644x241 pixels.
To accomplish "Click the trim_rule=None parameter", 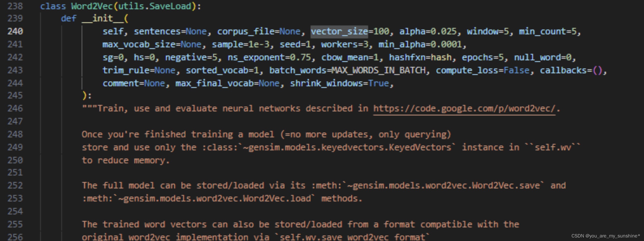I will click(x=139, y=70).
